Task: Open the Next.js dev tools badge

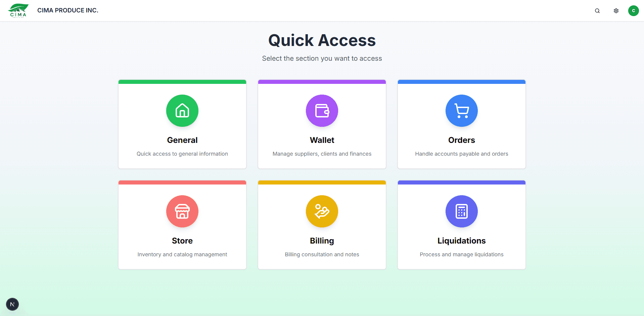Action: [12, 304]
